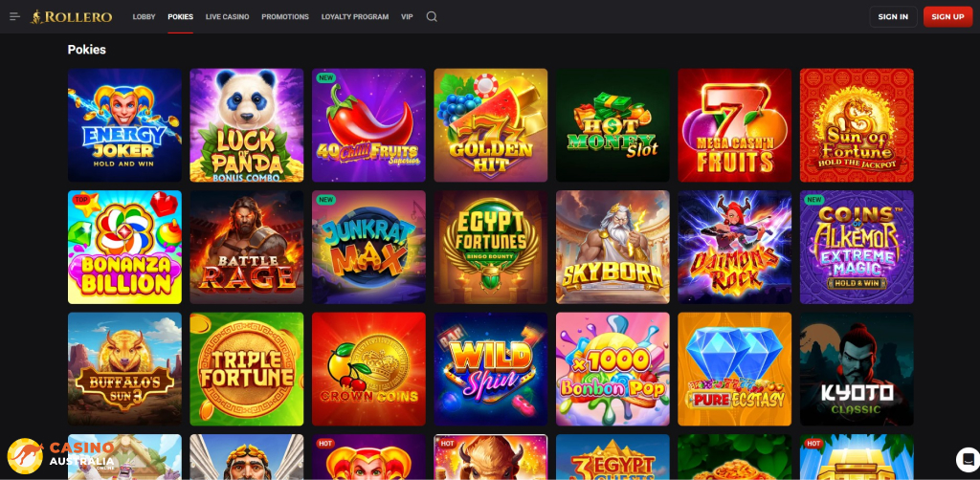Image resolution: width=980 pixels, height=480 pixels.
Task: Play the Kyoto Classic game
Action: 857,369
